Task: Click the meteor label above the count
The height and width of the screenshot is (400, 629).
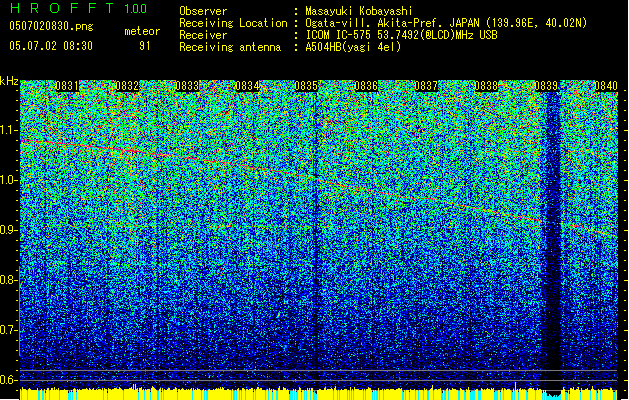Action: tap(142, 31)
